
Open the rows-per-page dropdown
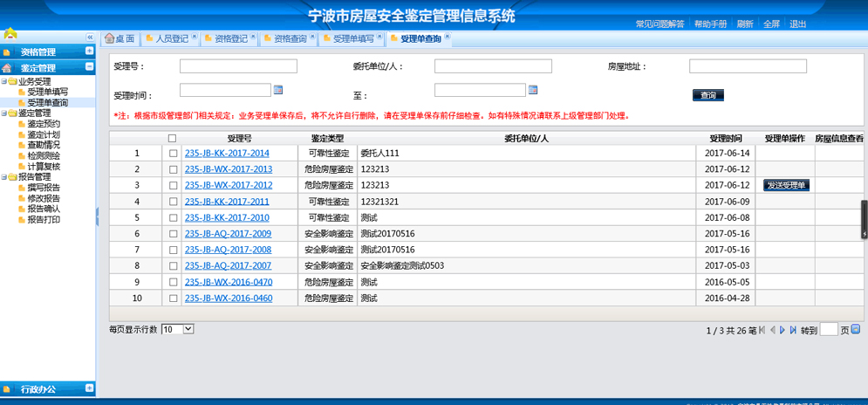178,329
